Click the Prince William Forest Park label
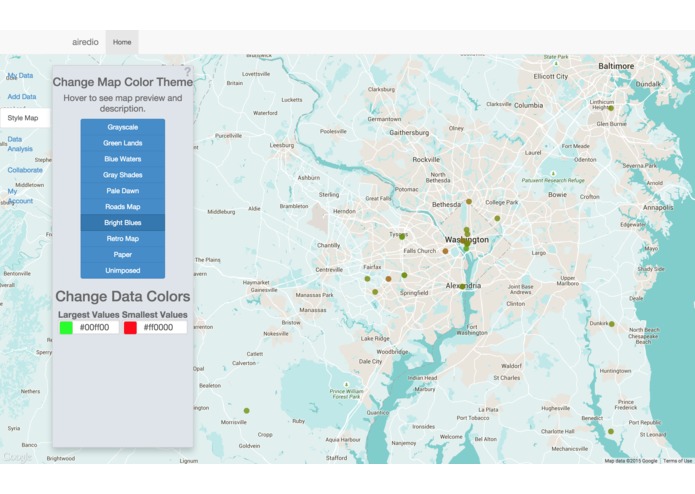The width and height of the screenshot is (695, 494). pyautogui.click(x=346, y=393)
